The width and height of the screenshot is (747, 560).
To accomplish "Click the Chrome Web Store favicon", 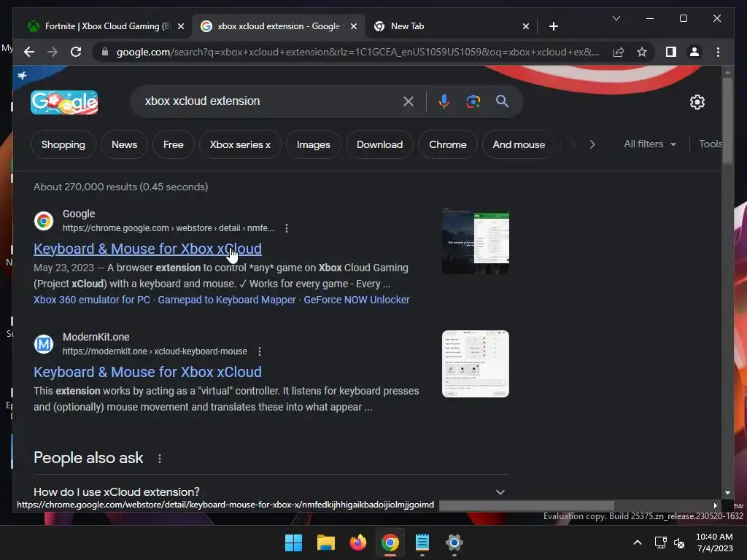I will click(43, 221).
